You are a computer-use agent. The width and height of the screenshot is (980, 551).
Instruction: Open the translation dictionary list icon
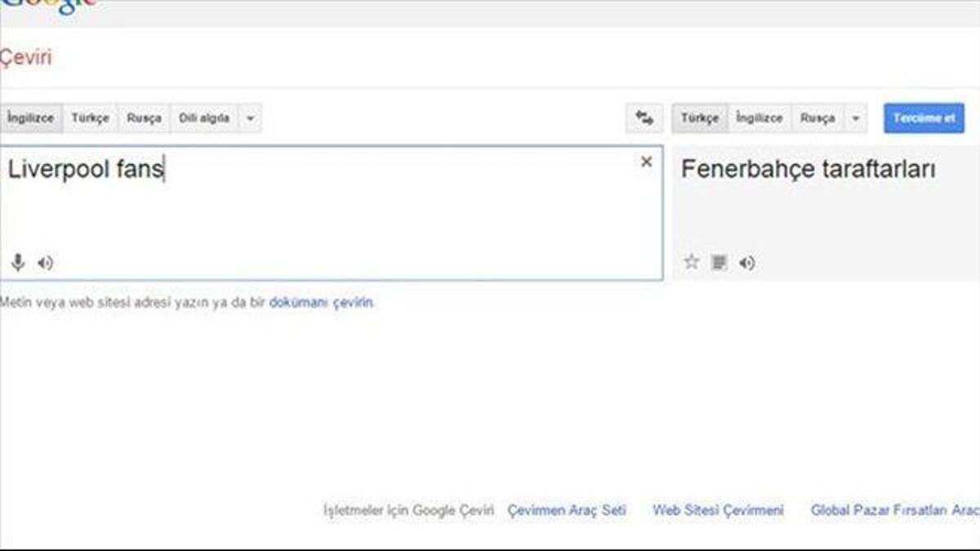[x=719, y=262]
